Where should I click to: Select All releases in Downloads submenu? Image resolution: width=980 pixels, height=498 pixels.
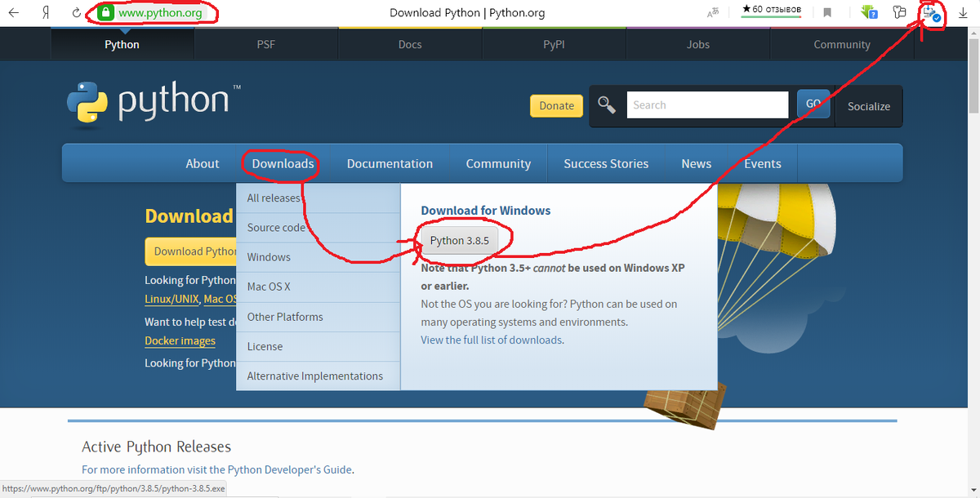318,198
